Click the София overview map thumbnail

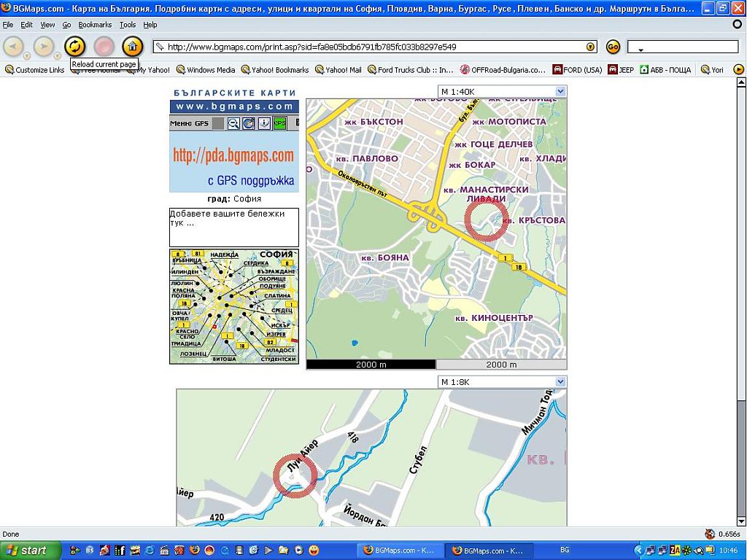234,306
